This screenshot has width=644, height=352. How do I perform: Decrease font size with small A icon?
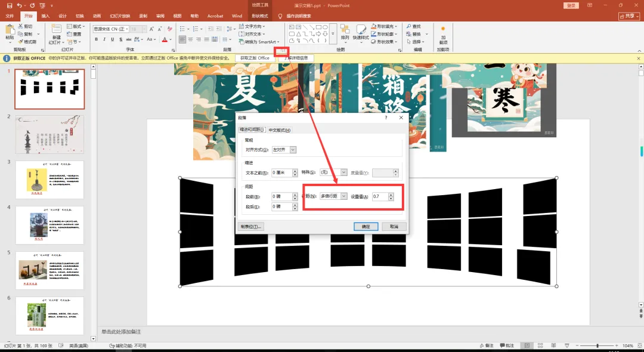click(x=159, y=29)
